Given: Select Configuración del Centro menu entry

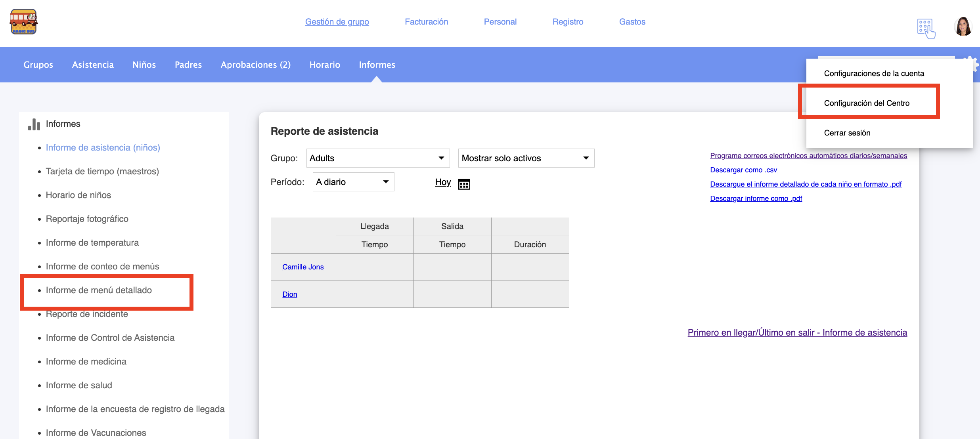Looking at the screenshot, I should tap(867, 103).
